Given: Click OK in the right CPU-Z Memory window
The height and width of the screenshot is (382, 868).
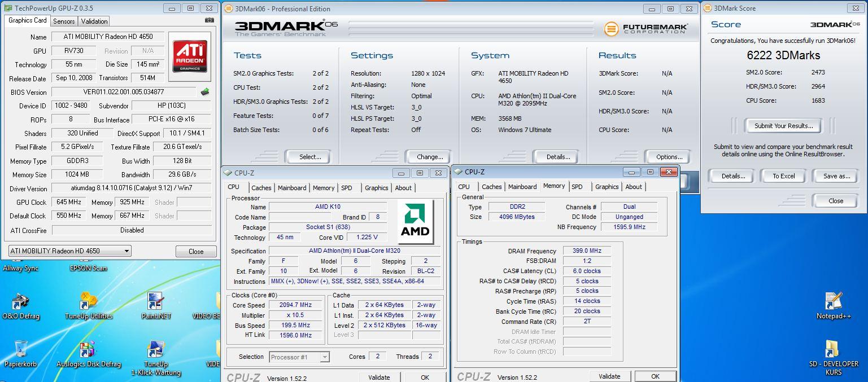Looking at the screenshot, I should (655, 376).
